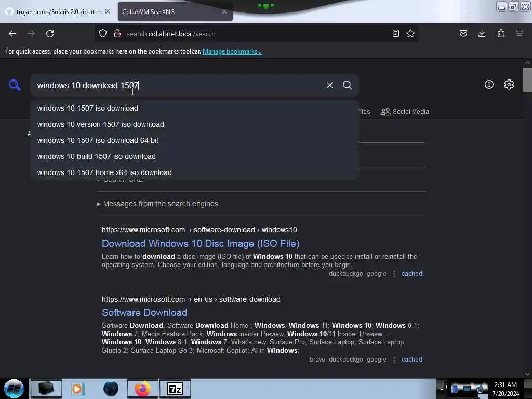Screen dimensions: 532x399
Task: Click inside the SearXNG search input
Action: [x=178, y=85]
